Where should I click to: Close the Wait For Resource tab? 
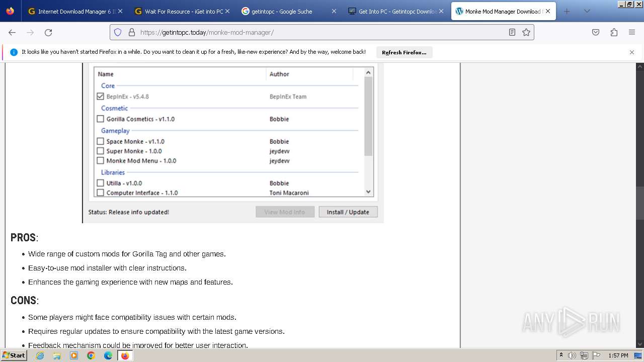coord(227,11)
